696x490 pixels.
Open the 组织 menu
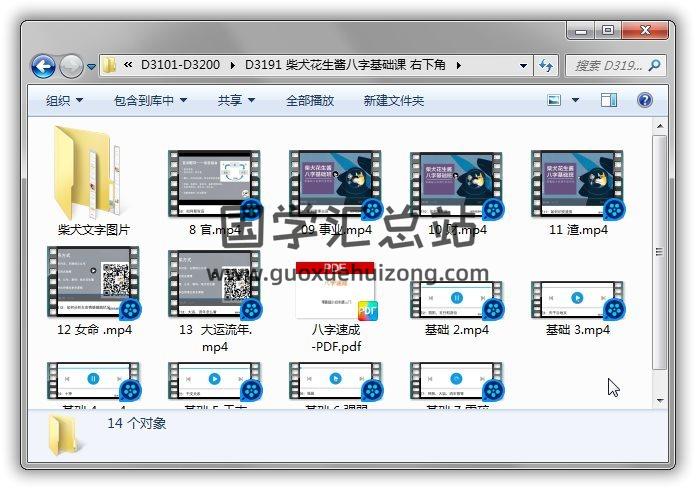pyautogui.click(x=64, y=101)
